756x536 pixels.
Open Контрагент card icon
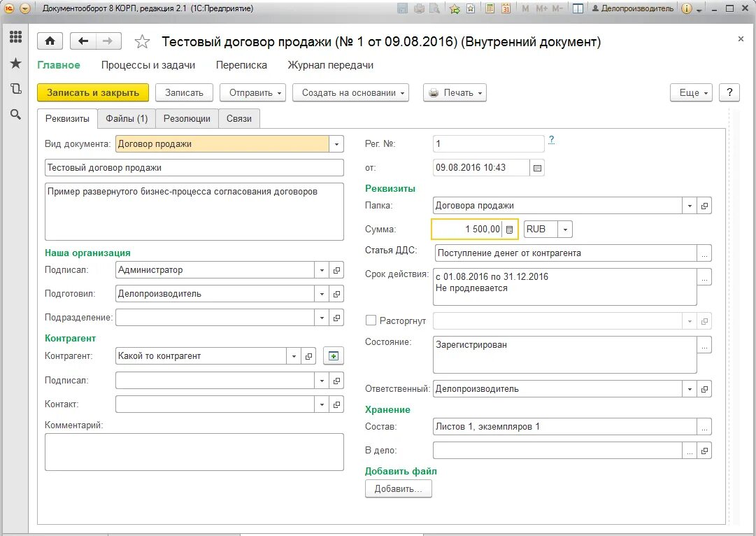pyautogui.click(x=308, y=356)
